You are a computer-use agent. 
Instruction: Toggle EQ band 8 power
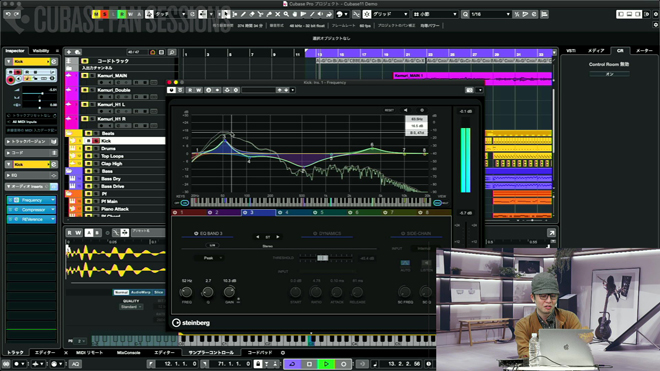(420, 213)
